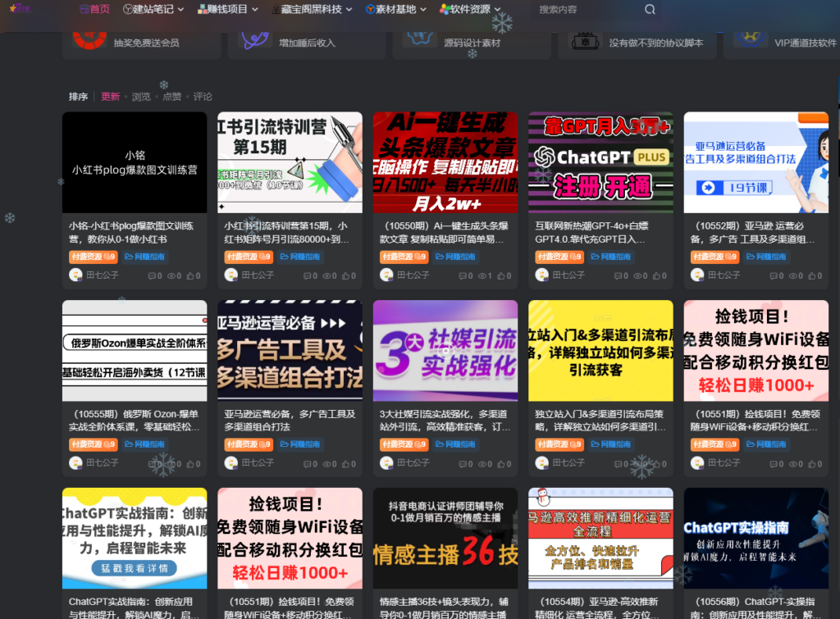Click the views eye icon on ChatGPT PLUS card

638,276
